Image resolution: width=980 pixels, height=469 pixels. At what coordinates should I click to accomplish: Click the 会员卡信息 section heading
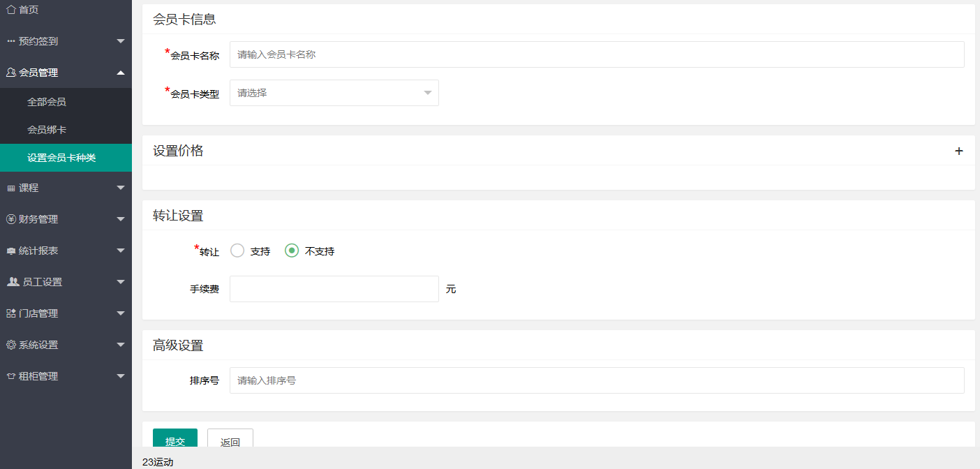tap(184, 20)
